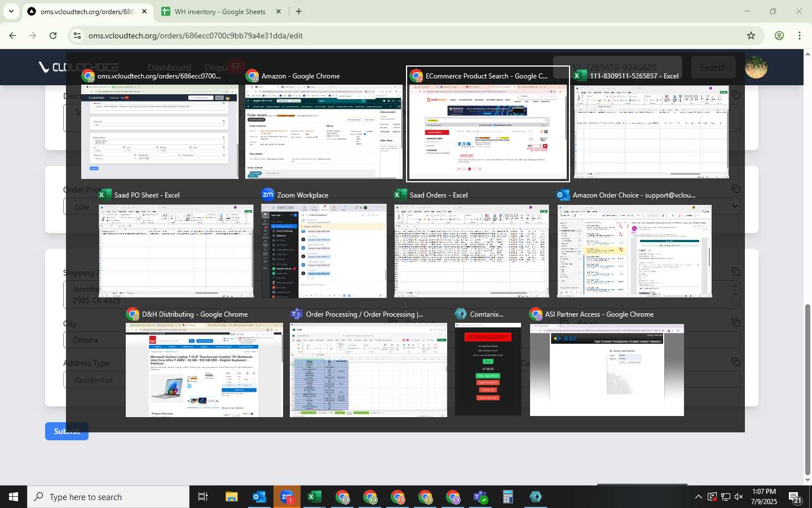Image resolution: width=812 pixels, height=508 pixels.
Task: Open the Windows Start menu
Action: (x=14, y=497)
